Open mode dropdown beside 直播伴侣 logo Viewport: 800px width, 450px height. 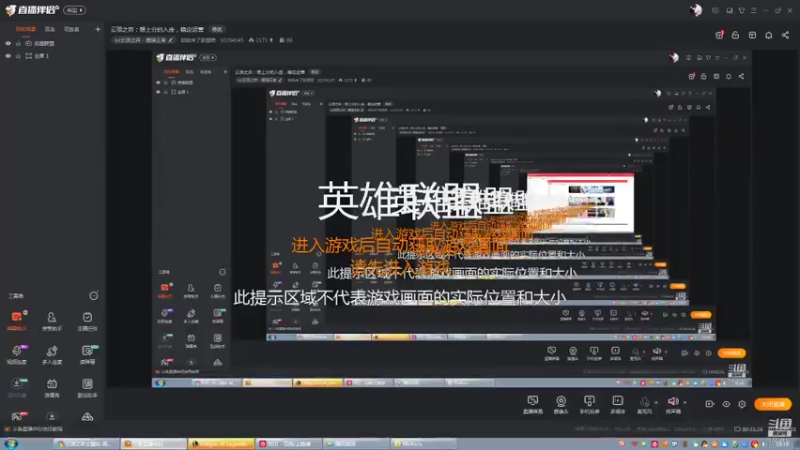74,10
